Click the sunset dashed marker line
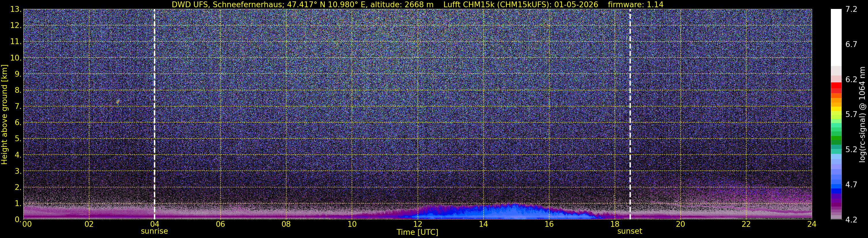This screenshot has width=868, height=238. pyautogui.click(x=630, y=114)
